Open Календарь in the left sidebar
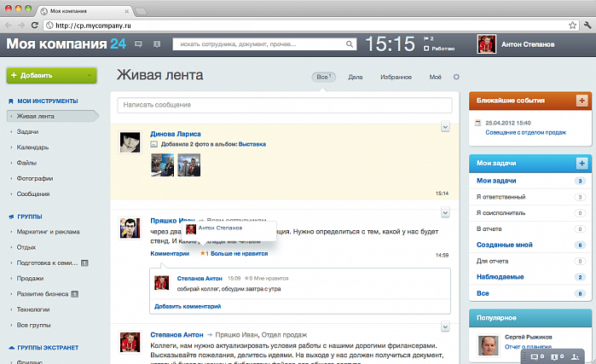The height and width of the screenshot is (364, 596). (33, 147)
